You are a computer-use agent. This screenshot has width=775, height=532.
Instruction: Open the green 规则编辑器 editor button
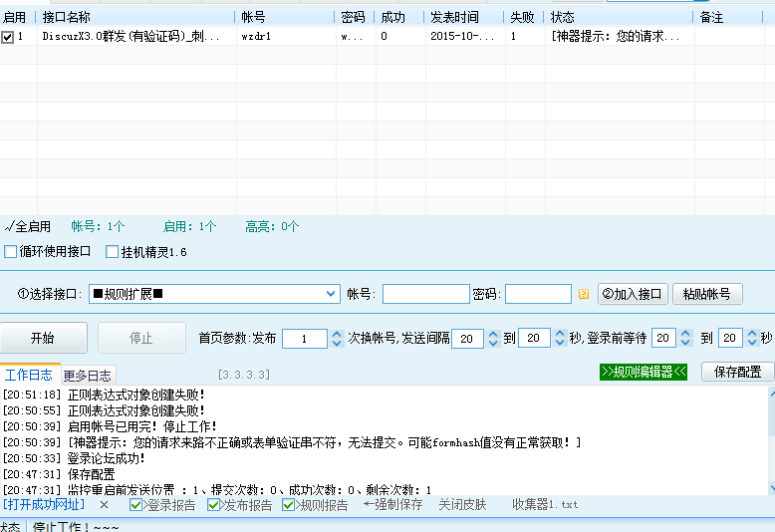pyautogui.click(x=644, y=372)
